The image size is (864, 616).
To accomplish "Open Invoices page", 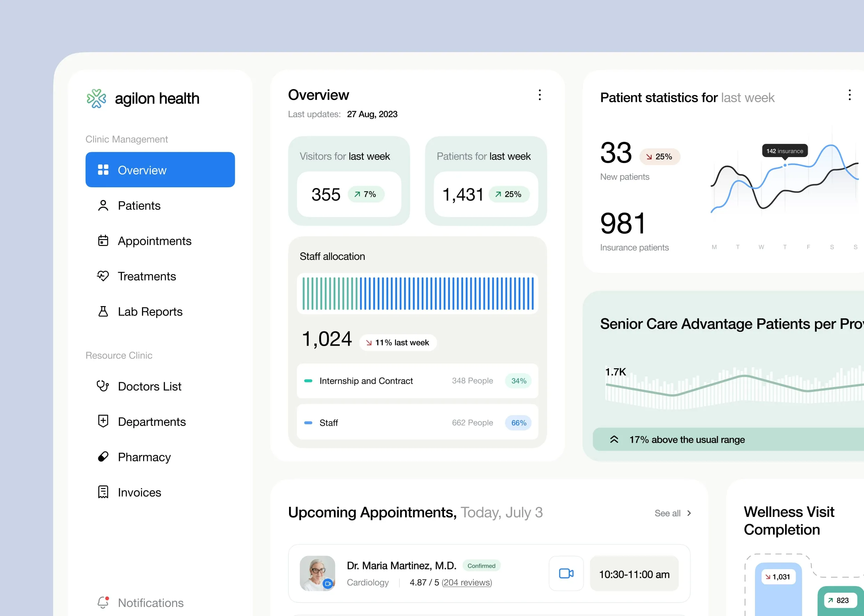I will pyautogui.click(x=160, y=492).
